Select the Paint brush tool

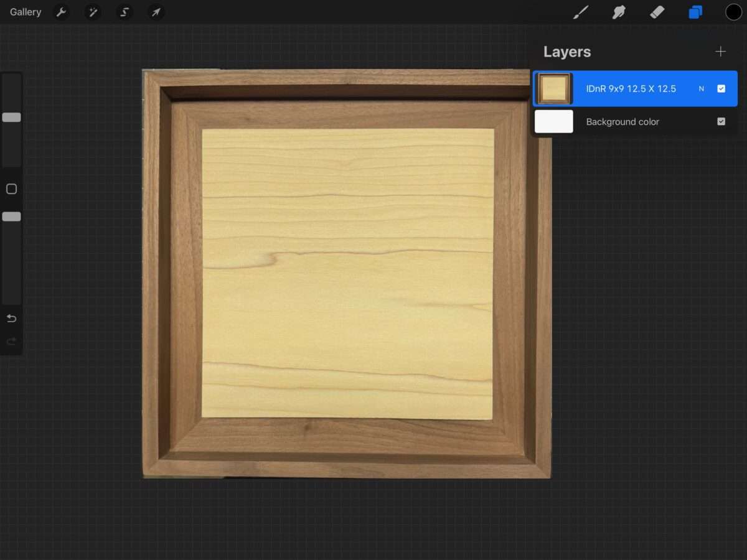tap(581, 12)
